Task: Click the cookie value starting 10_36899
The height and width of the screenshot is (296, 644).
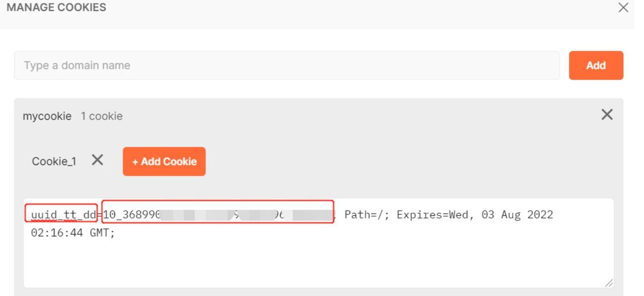Action: 131,215
